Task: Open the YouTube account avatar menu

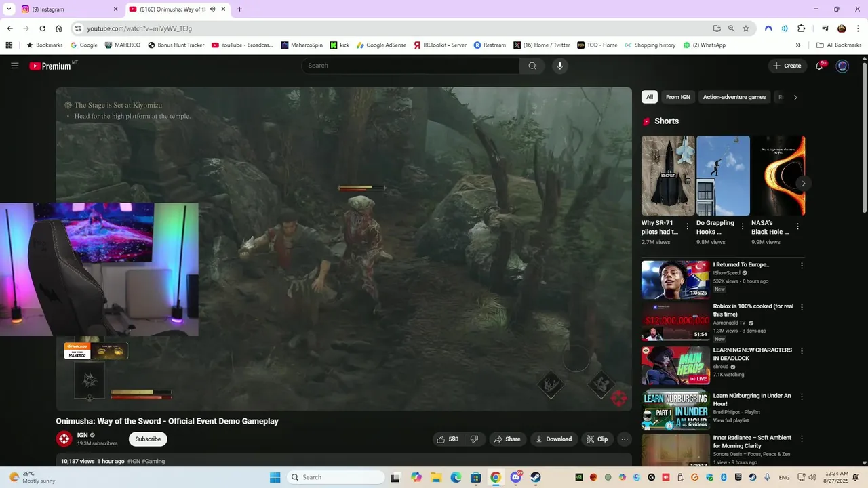Action: coord(842,66)
